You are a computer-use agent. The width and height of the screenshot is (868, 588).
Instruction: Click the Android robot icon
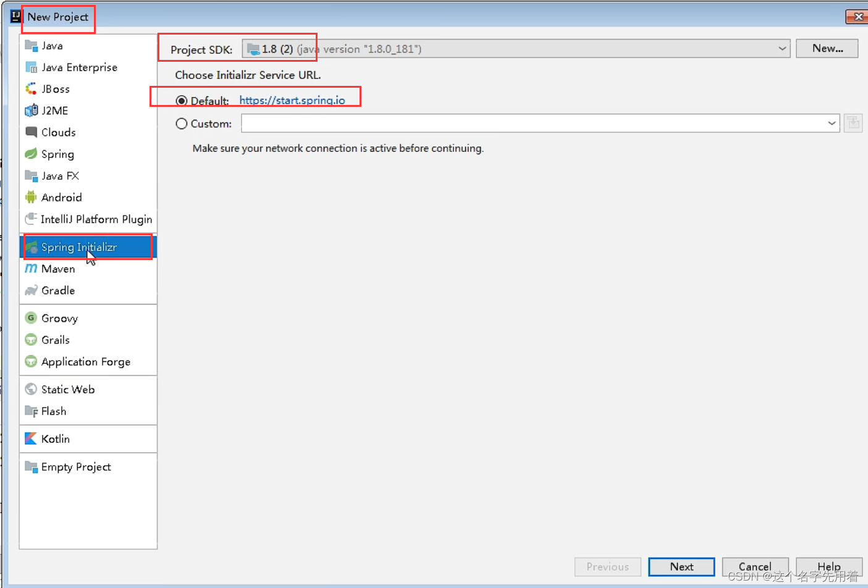tap(31, 197)
